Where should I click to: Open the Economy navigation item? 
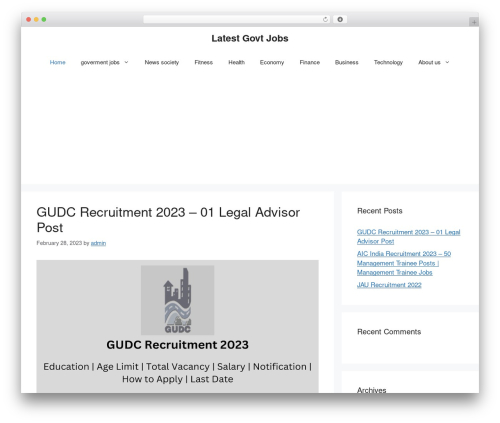pyautogui.click(x=272, y=62)
